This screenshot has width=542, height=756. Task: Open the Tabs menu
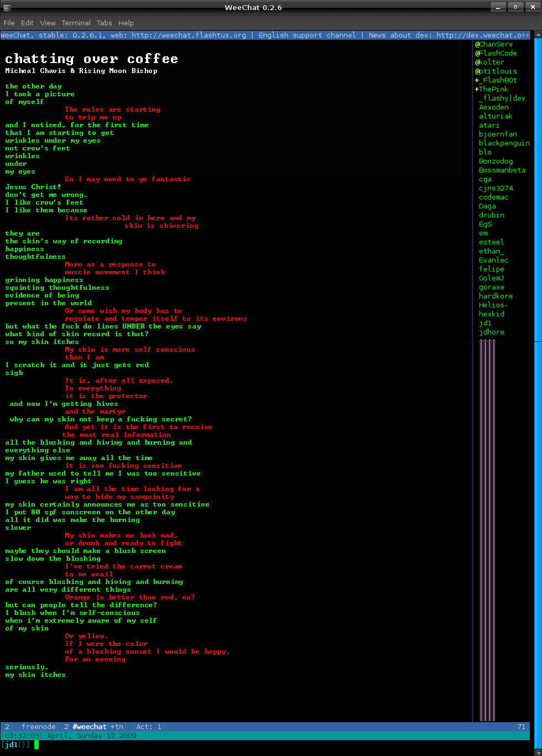click(x=104, y=23)
